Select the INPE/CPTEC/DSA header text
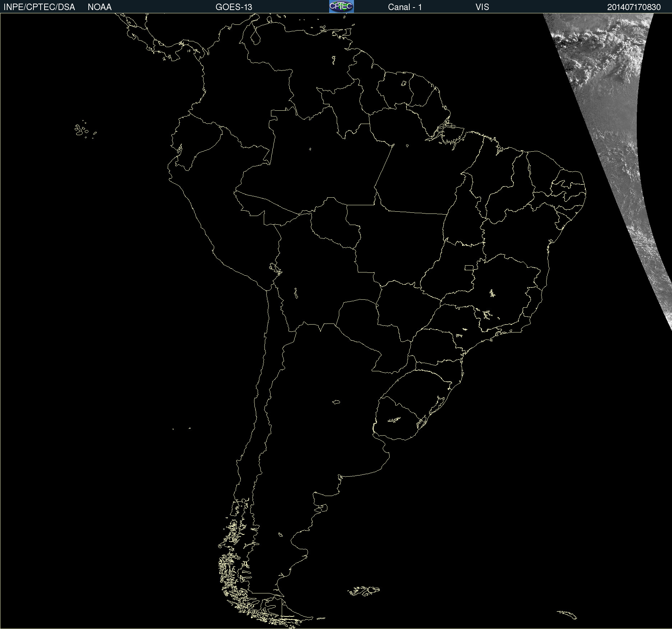Viewport: 672px width, 629px height. pos(39,7)
